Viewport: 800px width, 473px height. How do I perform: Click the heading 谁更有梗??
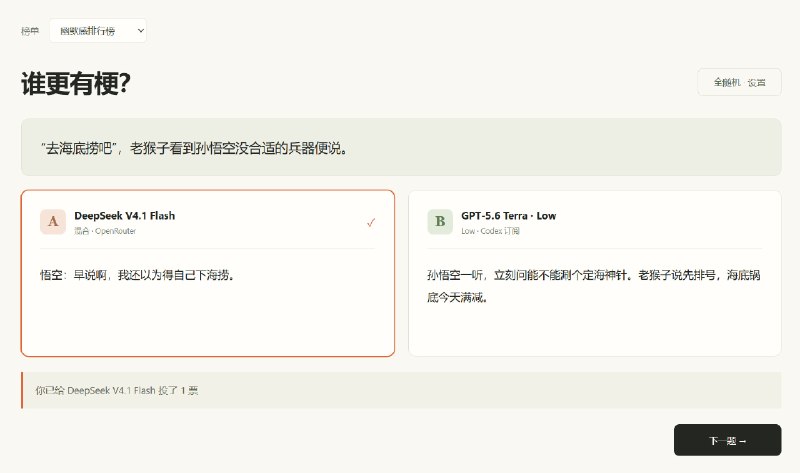(x=76, y=83)
